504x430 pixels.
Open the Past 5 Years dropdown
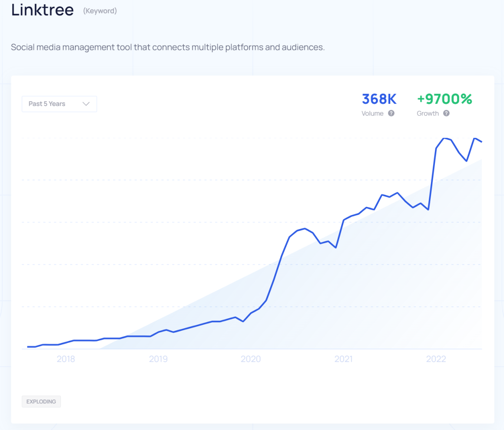coord(59,104)
